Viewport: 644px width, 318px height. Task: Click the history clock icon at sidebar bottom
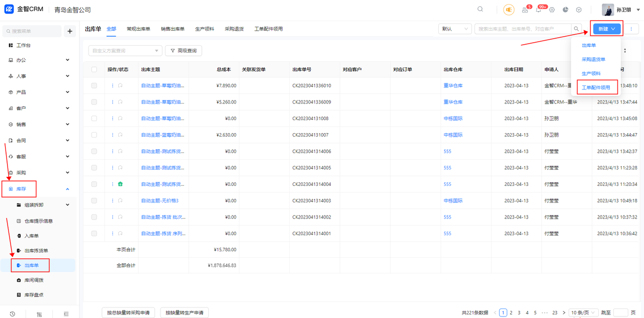point(12,313)
